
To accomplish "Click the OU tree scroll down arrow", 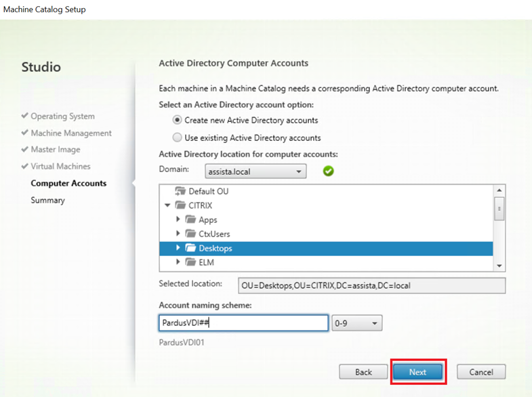I will tap(499, 266).
